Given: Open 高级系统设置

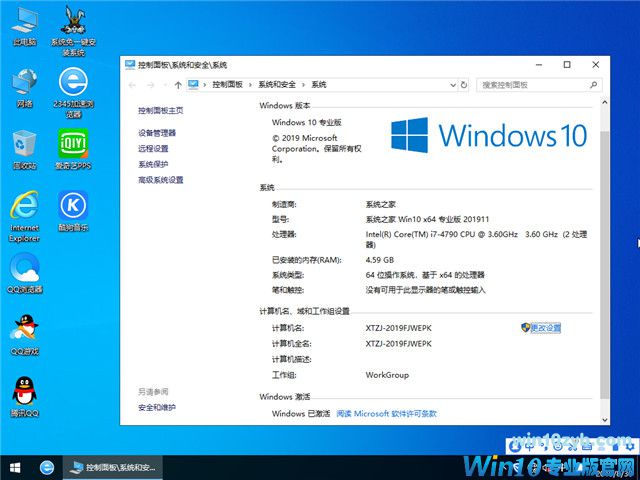Looking at the screenshot, I should pos(161,180).
